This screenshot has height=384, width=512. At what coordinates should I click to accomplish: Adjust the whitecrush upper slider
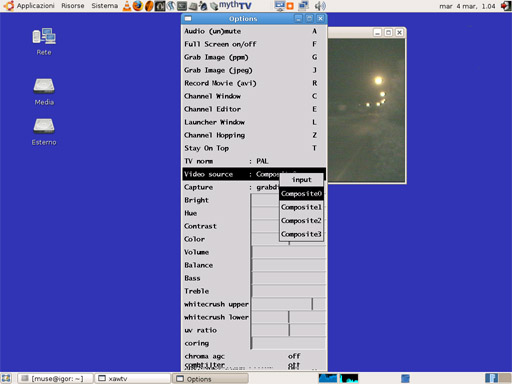tap(289, 304)
